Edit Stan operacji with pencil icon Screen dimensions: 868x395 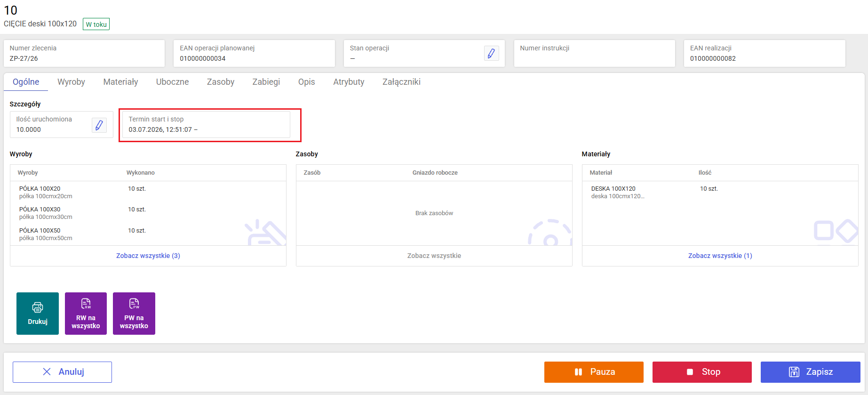tap(491, 53)
